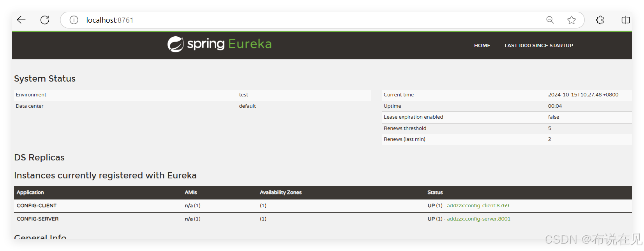Viewport: 644px width, 251px height.
Task: Select the CONFIG-CLIENT application cell
Action: [x=37, y=206]
